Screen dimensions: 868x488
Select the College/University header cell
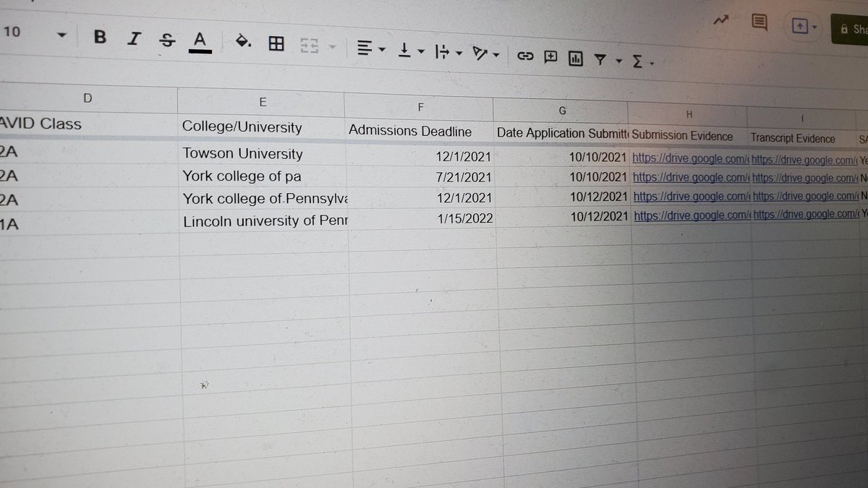tap(263, 127)
